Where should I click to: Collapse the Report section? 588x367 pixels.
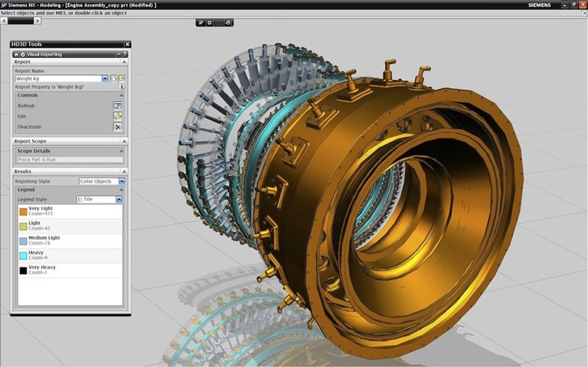point(124,62)
